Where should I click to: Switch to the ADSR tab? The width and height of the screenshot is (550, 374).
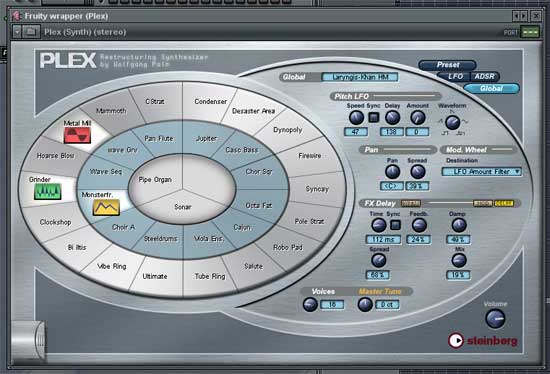click(484, 76)
